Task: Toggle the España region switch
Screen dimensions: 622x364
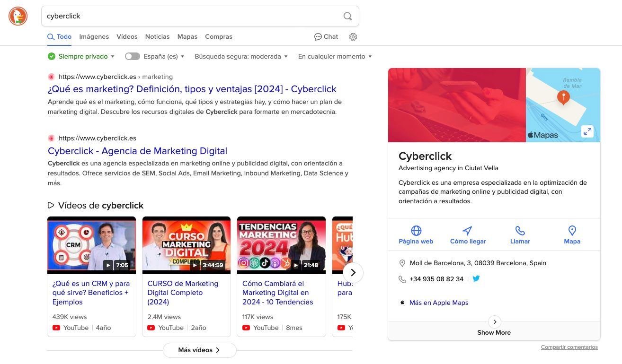Action: pos(133,56)
